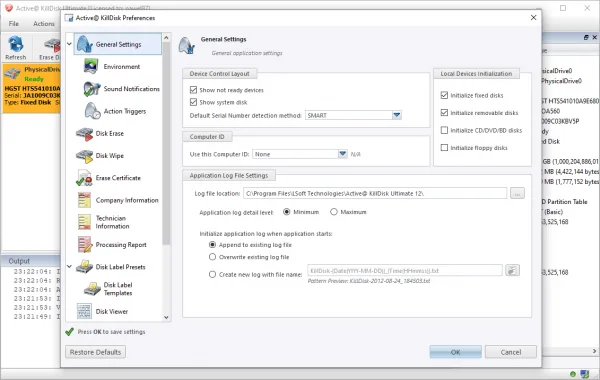Select Minimum log detail level
The width and height of the screenshot is (600, 380).
(x=287, y=212)
